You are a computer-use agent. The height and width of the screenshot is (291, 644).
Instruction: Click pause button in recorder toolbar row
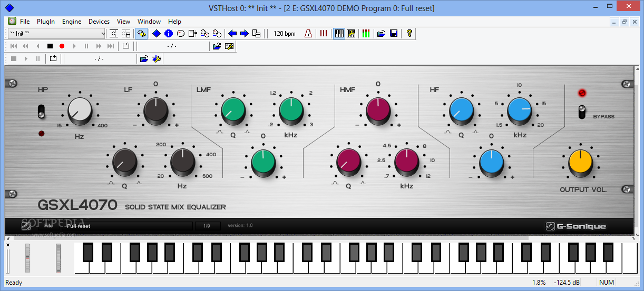(86, 46)
